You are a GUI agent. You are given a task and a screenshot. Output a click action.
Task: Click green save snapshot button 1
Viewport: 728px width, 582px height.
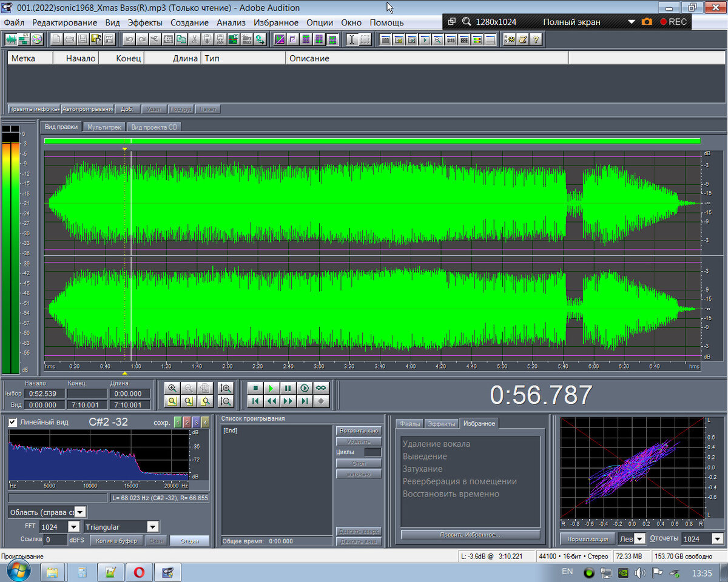tap(178, 423)
